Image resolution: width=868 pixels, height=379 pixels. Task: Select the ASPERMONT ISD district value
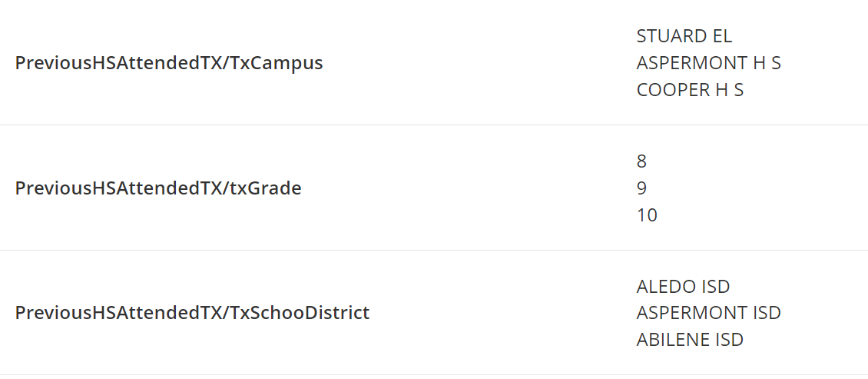(708, 313)
